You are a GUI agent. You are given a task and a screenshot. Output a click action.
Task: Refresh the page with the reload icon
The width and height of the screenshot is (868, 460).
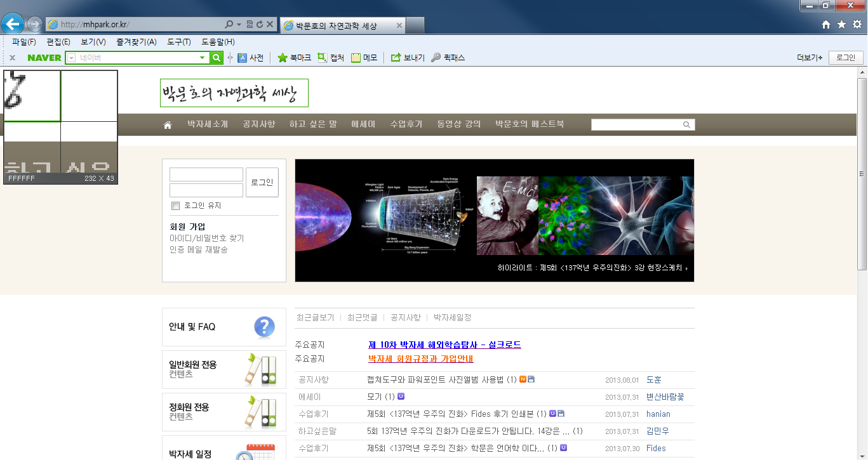coord(260,25)
